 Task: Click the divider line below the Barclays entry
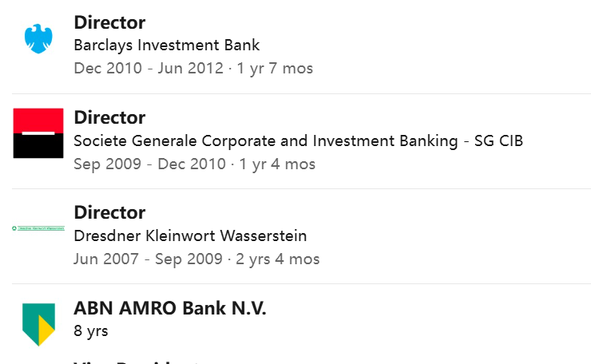tap(302, 93)
